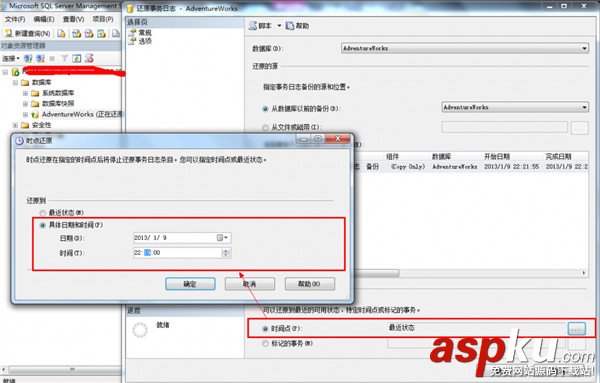Collapse the 数据库 folder expander

[15, 82]
